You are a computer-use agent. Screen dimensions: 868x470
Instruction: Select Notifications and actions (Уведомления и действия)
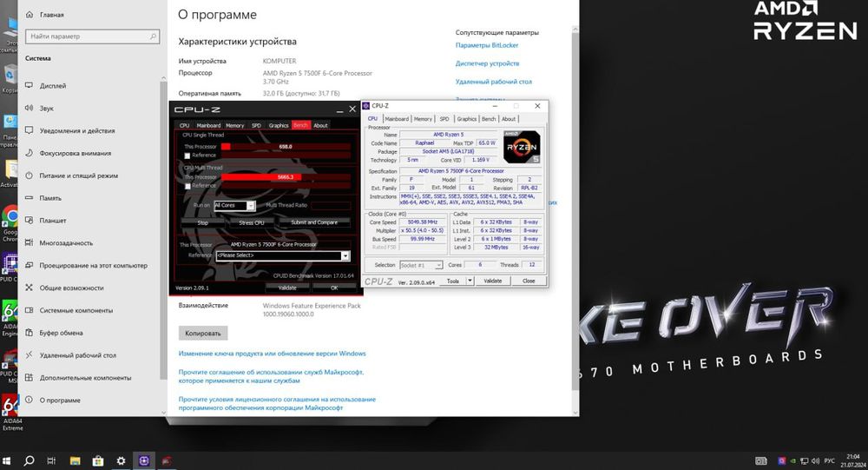(x=77, y=131)
